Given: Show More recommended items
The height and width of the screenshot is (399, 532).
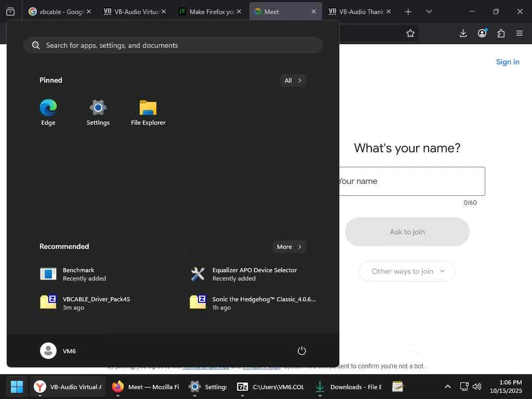Looking at the screenshot, I should [289, 247].
